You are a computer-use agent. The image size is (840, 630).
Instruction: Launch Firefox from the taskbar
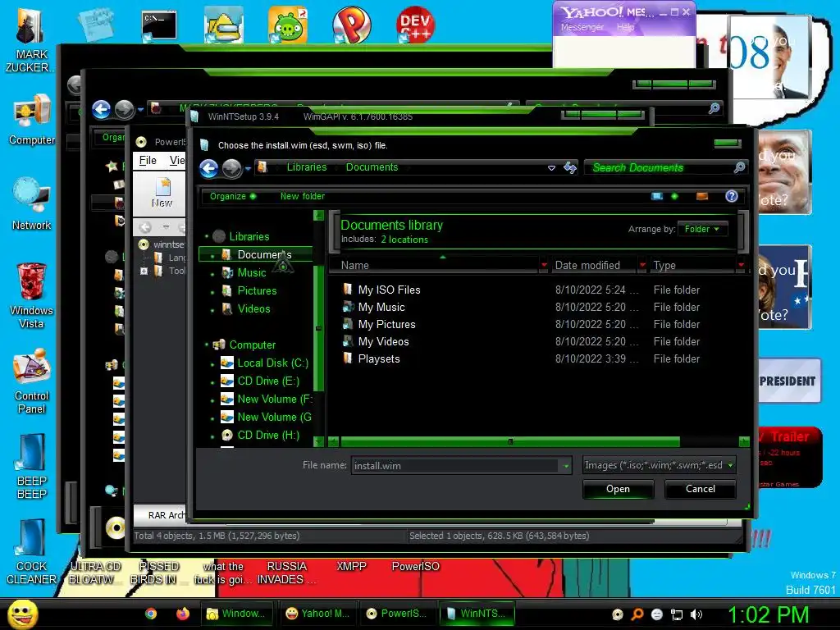[x=183, y=614]
